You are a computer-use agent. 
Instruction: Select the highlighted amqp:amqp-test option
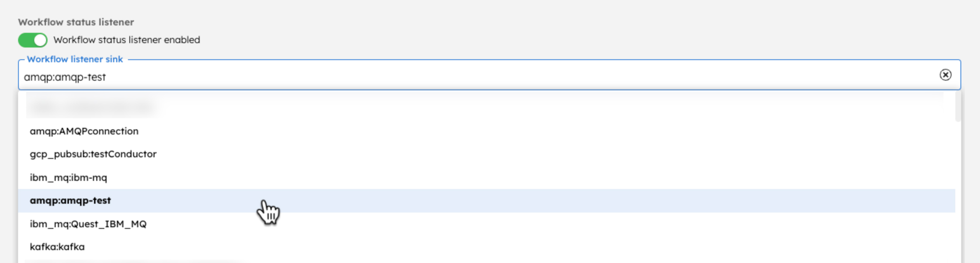[x=70, y=201]
